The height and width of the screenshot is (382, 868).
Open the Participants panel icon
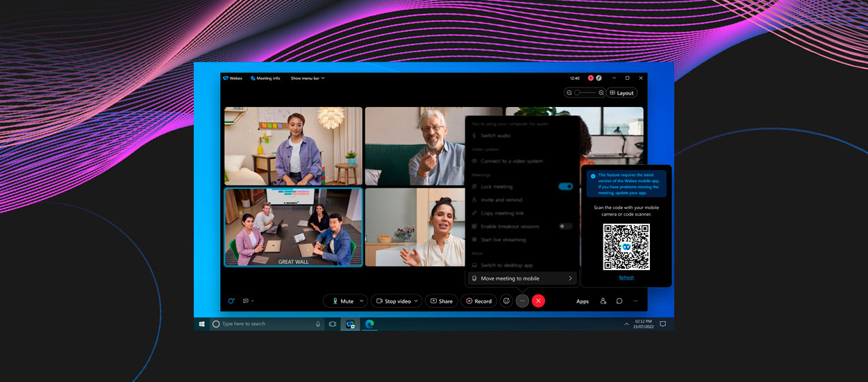(603, 301)
